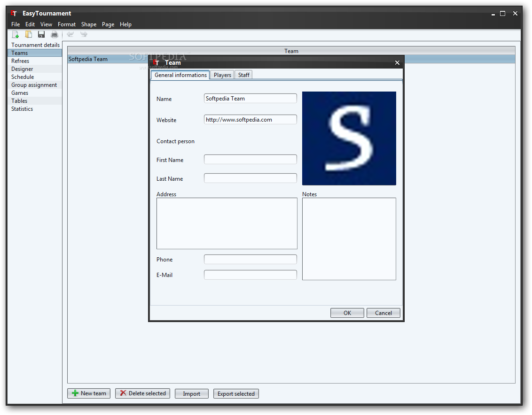Open the Help menu

[x=125, y=24]
